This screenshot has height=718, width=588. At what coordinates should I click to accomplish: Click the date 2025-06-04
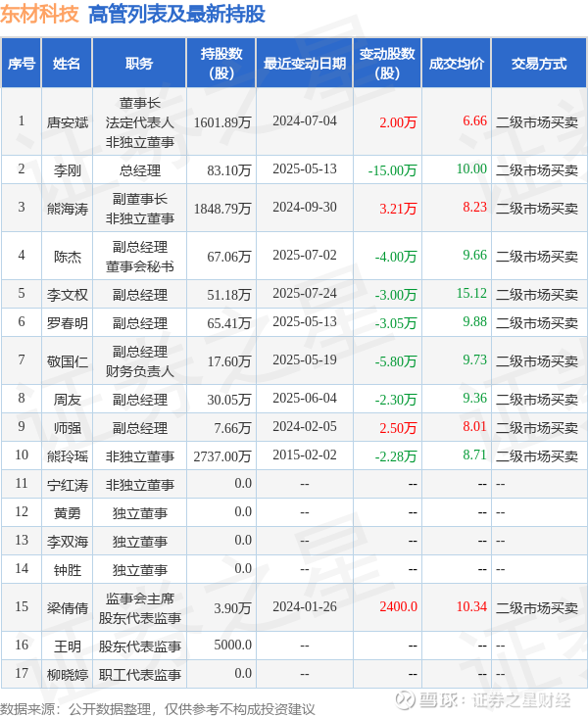click(x=305, y=398)
